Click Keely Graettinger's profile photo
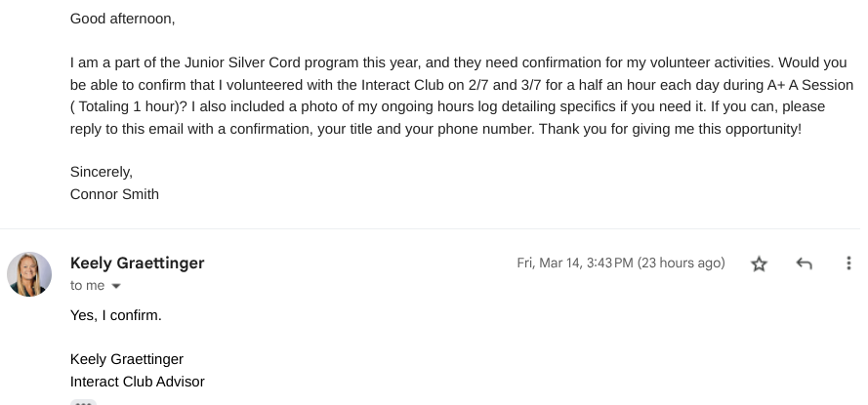This screenshot has width=868, height=405. pos(29,274)
